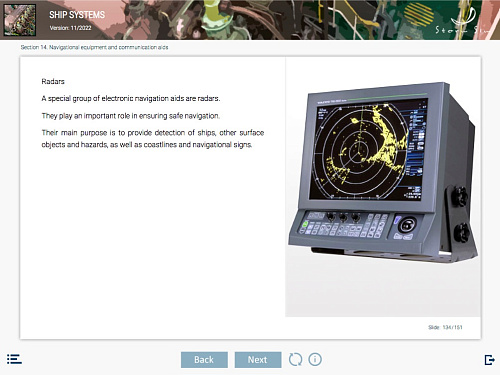The height and width of the screenshot is (375, 500).
Task: Click the Next button
Action: click(x=258, y=360)
